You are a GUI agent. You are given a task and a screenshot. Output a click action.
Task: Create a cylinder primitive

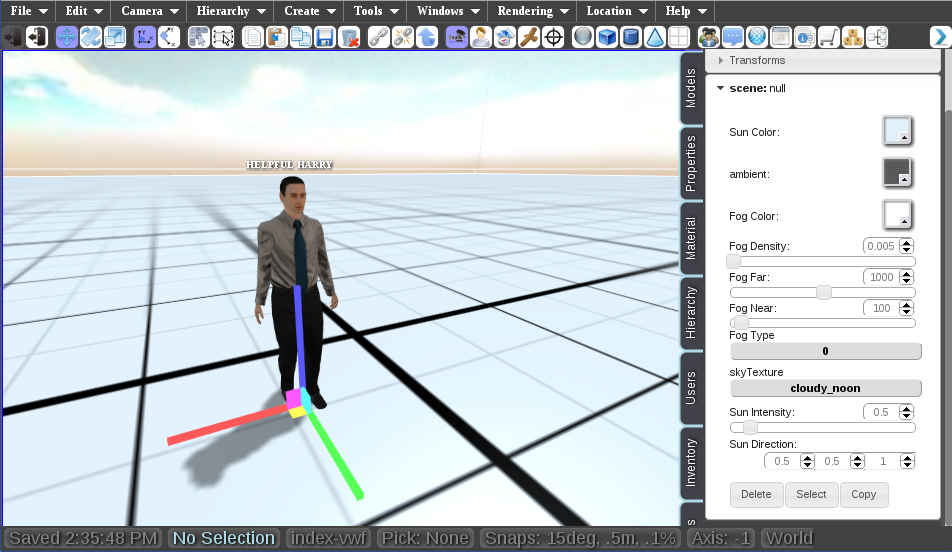pos(631,37)
